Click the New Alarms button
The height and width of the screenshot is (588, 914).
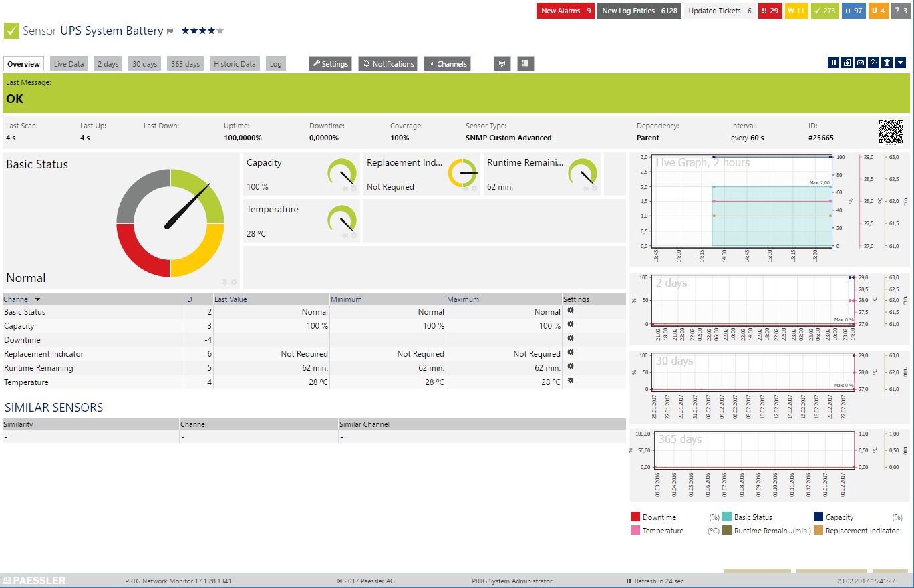click(x=565, y=11)
